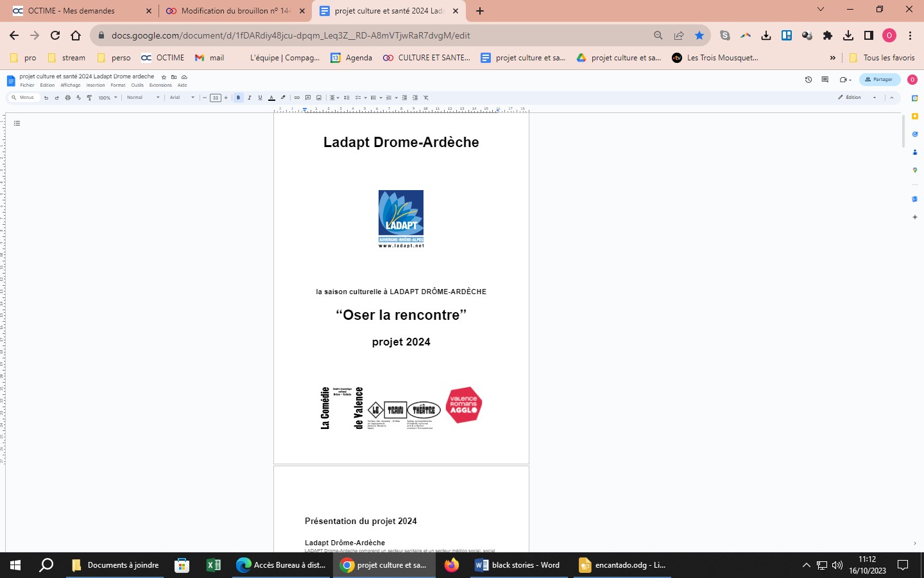Image resolution: width=924 pixels, height=578 pixels.
Task: Click the Menus search box
Action: 24,98
